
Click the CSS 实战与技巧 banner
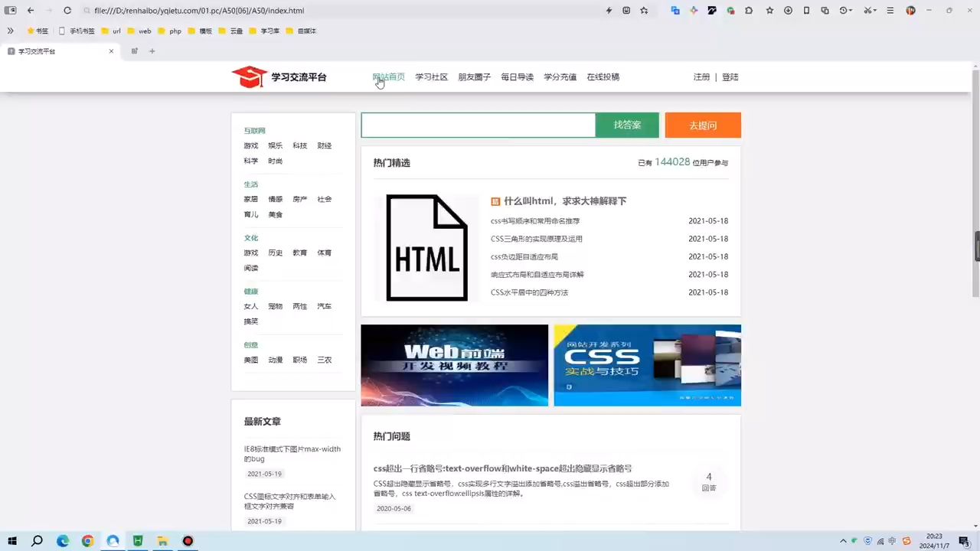click(x=648, y=365)
